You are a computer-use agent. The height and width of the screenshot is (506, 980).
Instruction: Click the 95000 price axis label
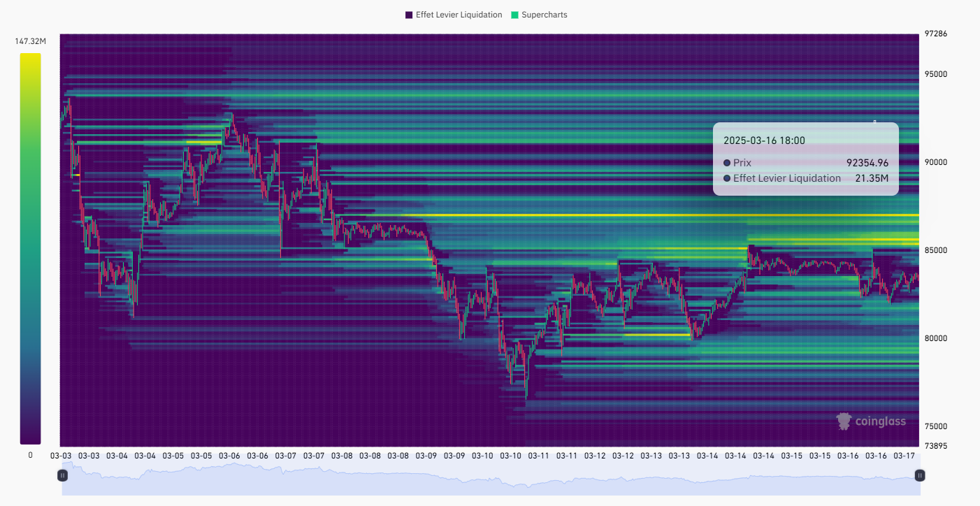[x=935, y=74]
